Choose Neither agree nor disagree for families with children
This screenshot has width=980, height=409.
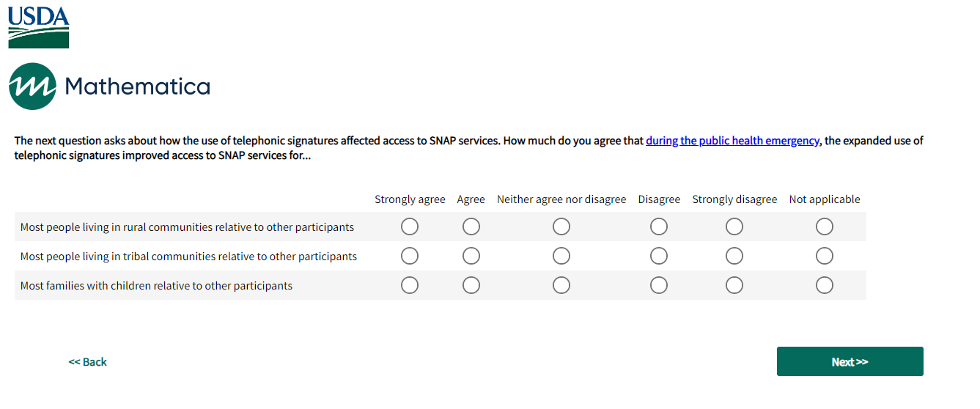tap(561, 285)
